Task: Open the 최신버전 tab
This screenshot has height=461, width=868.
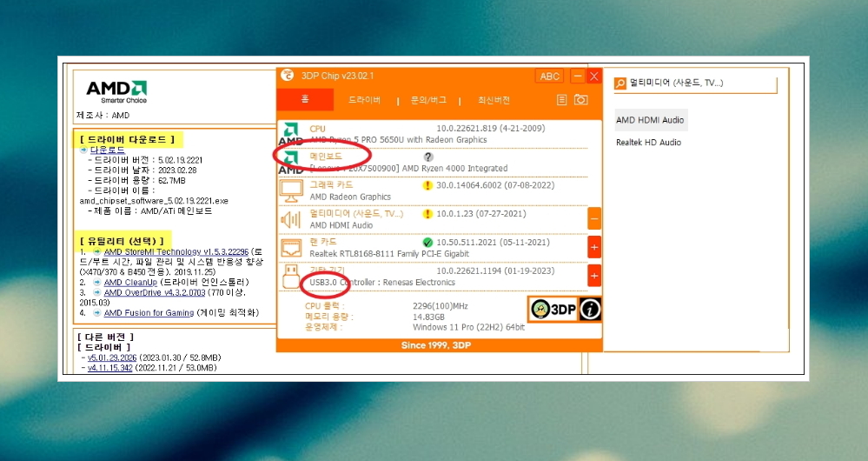Action: click(494, 100)
